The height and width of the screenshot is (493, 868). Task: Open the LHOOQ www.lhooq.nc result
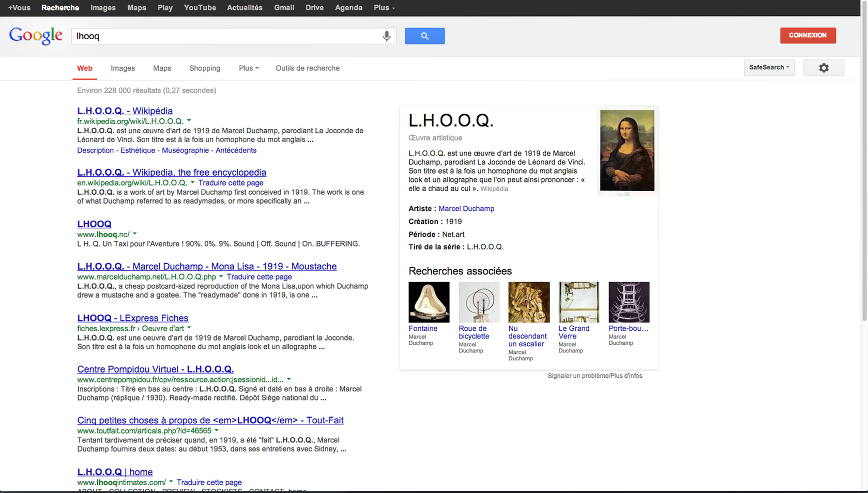point(94,224)
